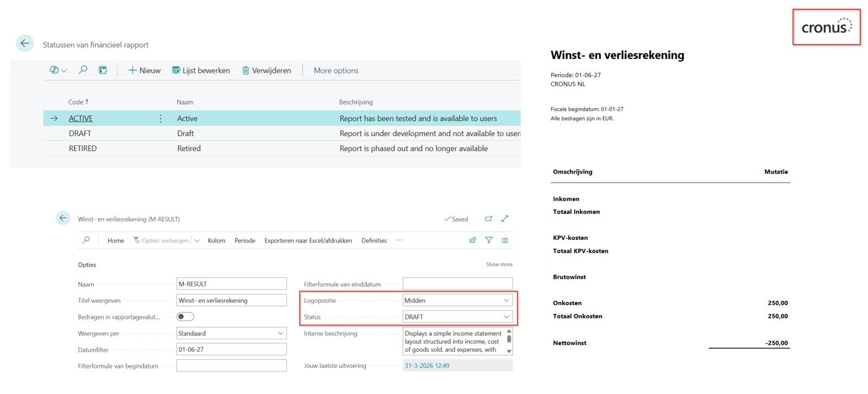This screenshot has height=394, width=868.
Task: Click Opties verbergen in the action bar
Action: pos(161,241)
